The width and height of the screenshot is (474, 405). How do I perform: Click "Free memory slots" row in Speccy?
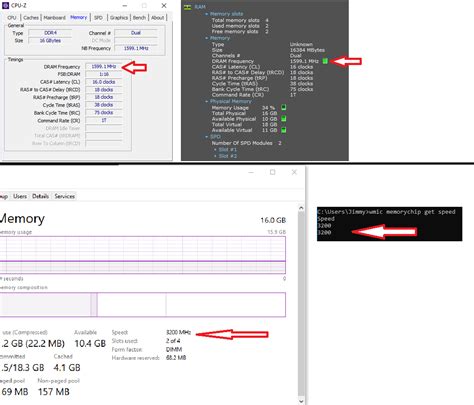pos(240,31)
